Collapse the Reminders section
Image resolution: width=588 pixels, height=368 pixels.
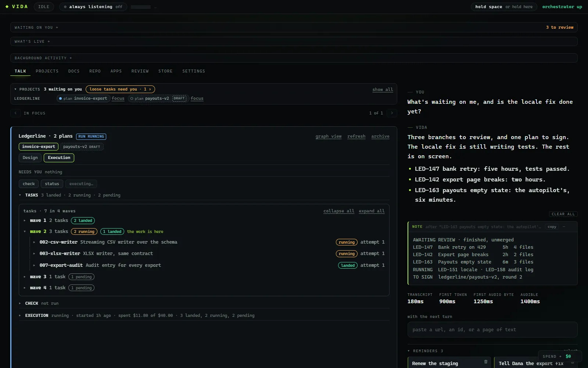(409, 351)
